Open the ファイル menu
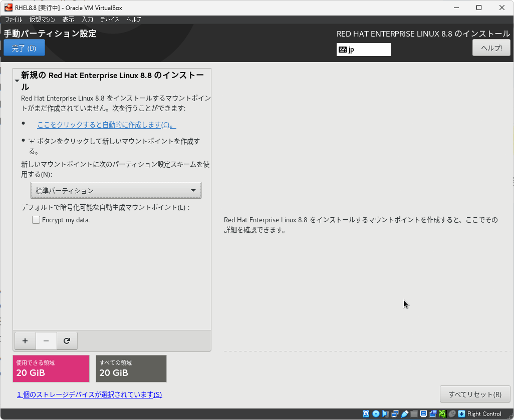Image resolution: width=514 pixels, height=420 pixels. [14, 20]
